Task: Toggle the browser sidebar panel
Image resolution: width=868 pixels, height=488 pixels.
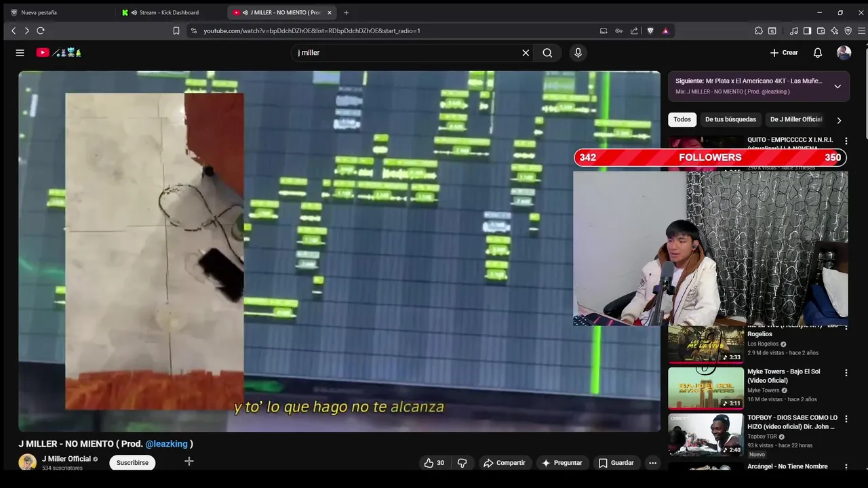Action: pyautogui.click(x=807, y=30)
